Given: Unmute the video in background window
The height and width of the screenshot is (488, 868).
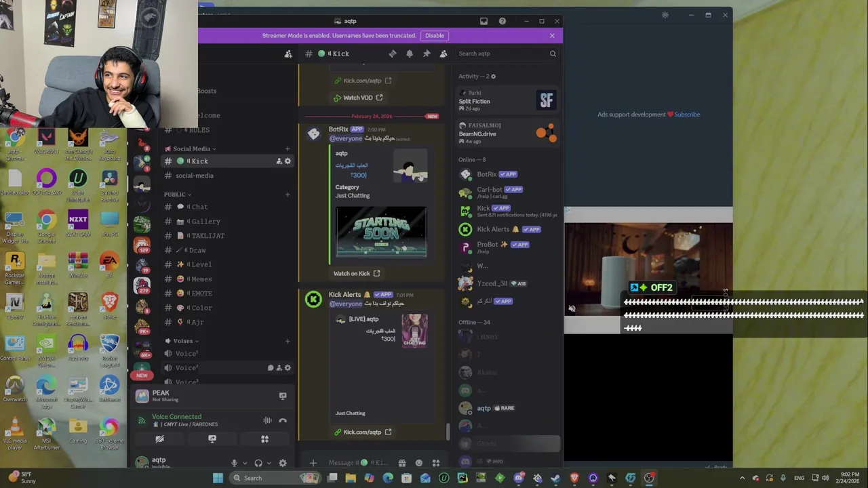Looking at the screenshot, I should (x=572, y=308).
